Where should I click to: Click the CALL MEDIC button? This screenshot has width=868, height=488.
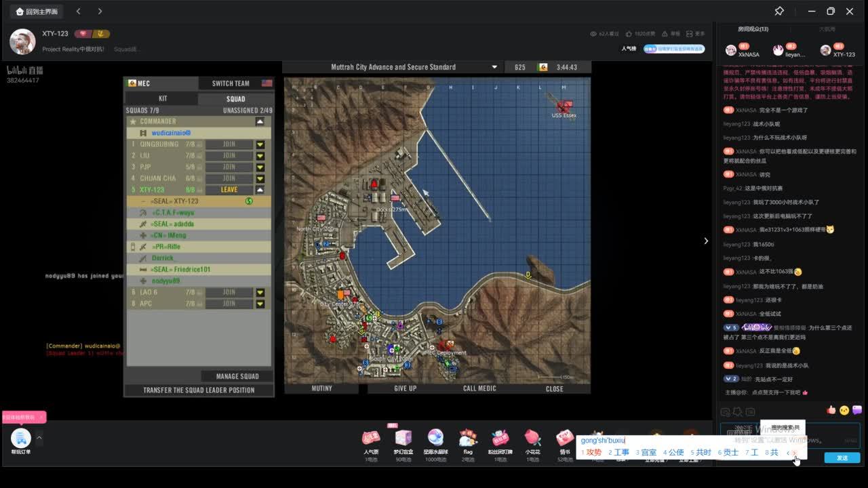point(479,388)
